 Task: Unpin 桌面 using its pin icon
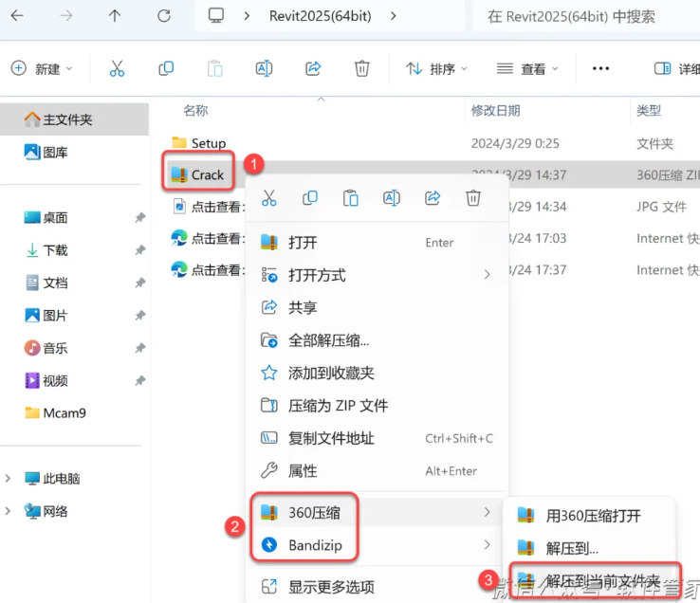pos(140,218)
